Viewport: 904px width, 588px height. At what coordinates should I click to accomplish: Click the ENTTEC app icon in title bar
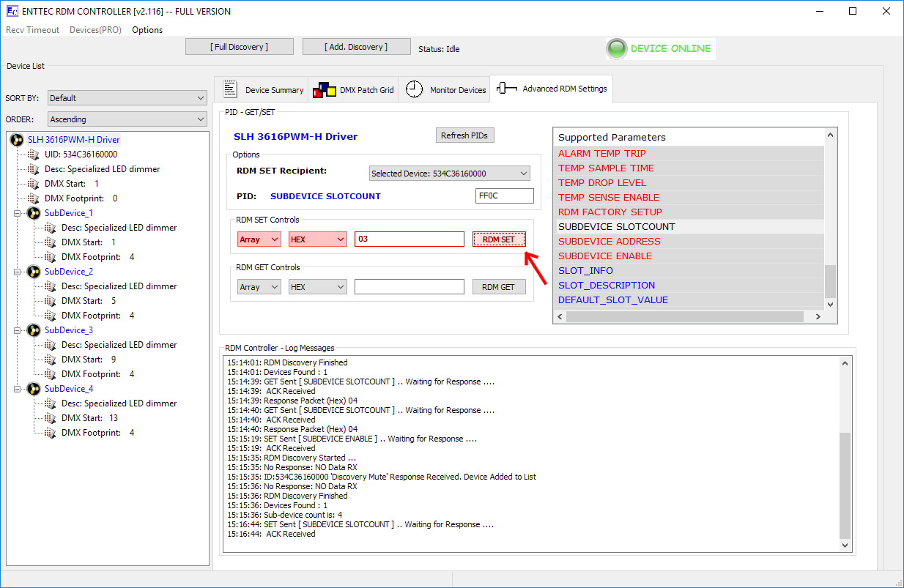[12, 11]
